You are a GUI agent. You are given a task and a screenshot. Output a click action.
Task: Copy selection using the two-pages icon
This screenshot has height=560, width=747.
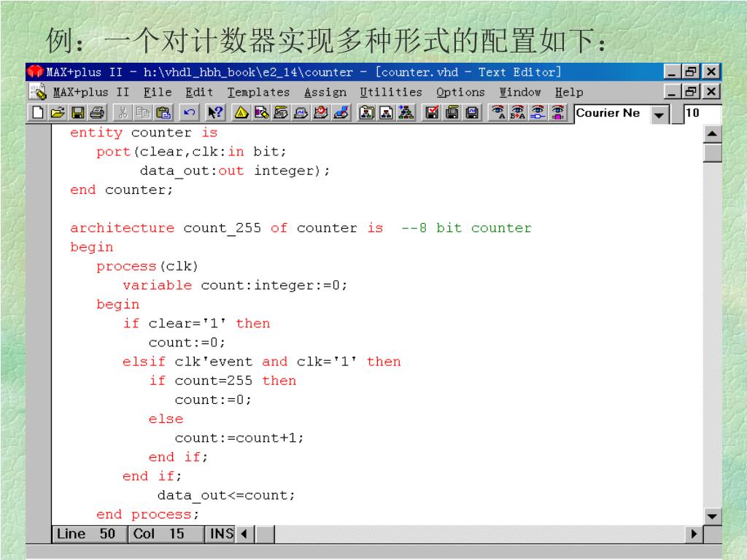142,113
